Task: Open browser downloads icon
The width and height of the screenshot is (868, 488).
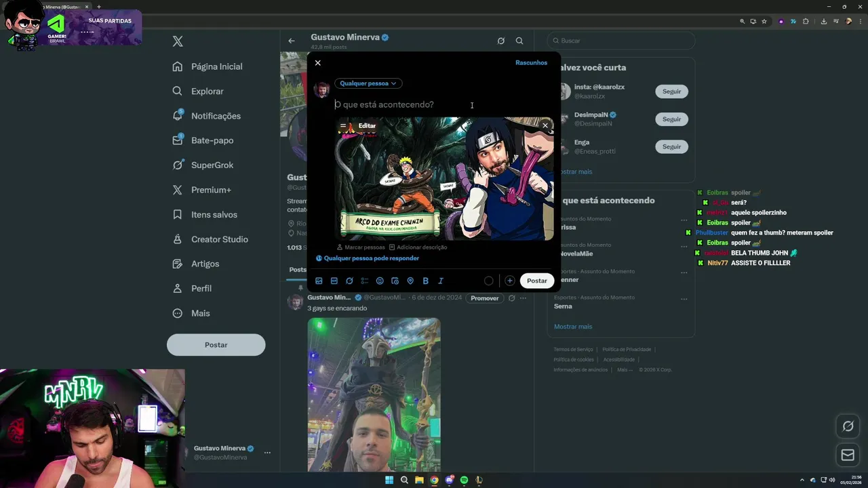Action: point(823,21)
